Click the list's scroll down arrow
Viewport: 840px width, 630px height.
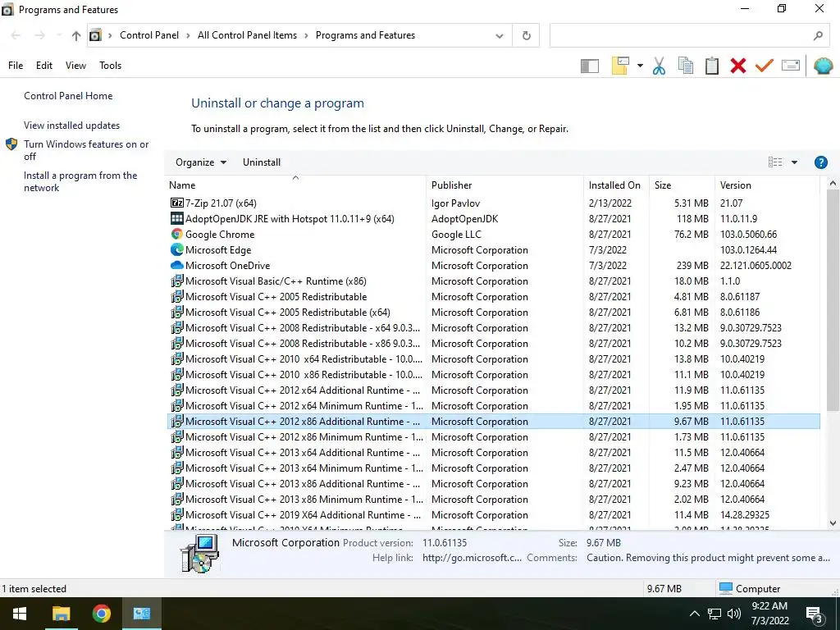click(x=833, y=523)
